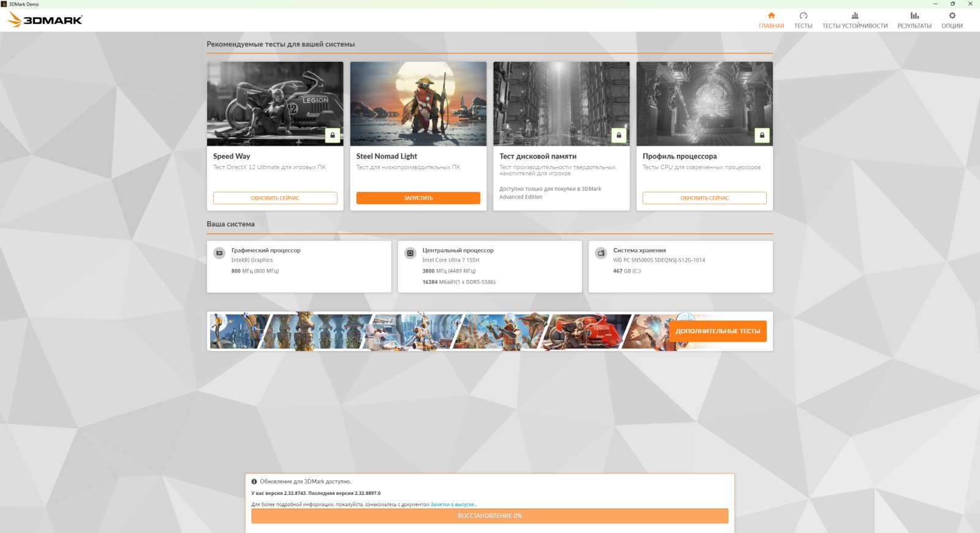980x533 pixels.
Task: Select the Профиль процессора thumbnail
Action: [x=704, y=104]
